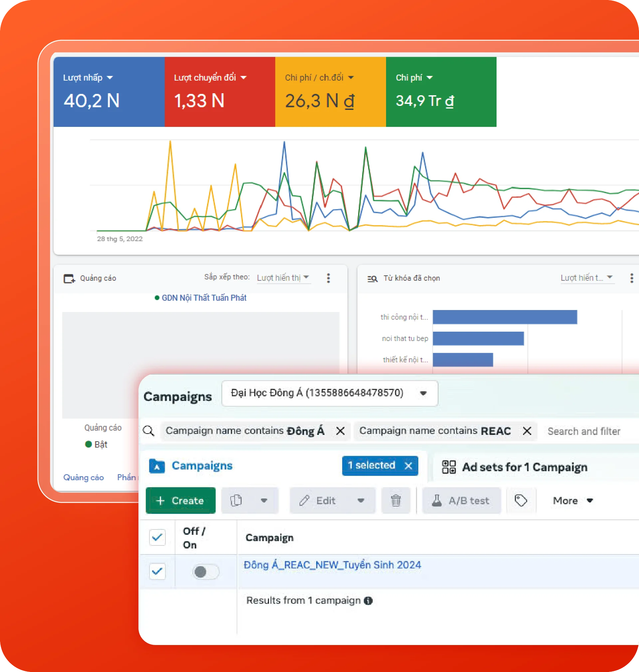Uncheck the Đông Á_REAC_NEW campaign row checkbox
This screenshot has height=672, width=639.
[157, 571]
